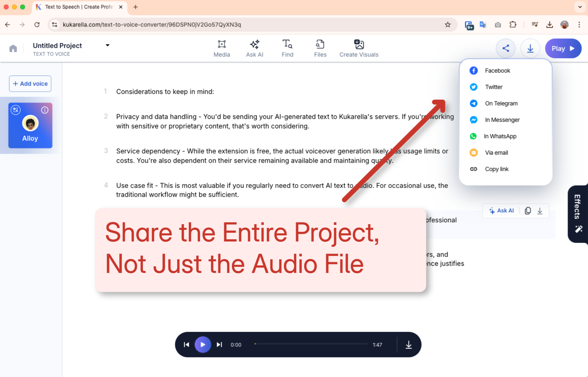The height and width of the screenshot is (377, 588).
Task: Open the info icon on Alloy voice
Action: 45,110
